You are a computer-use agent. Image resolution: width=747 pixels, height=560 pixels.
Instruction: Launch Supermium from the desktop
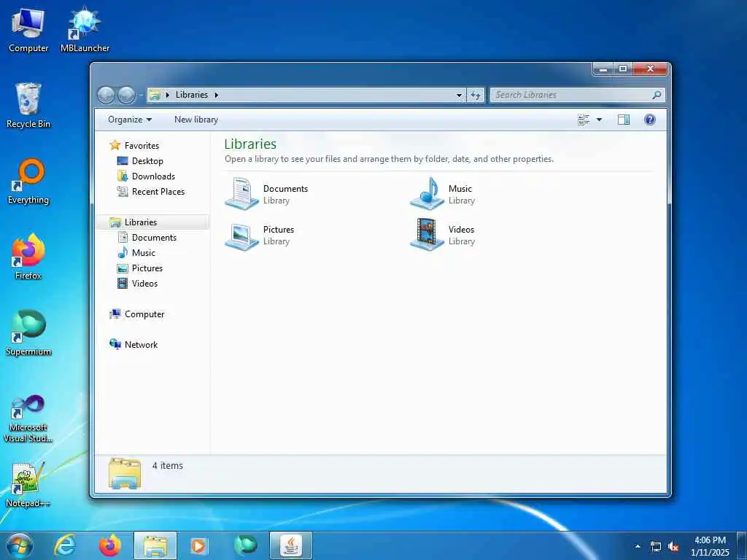point(28,332)
